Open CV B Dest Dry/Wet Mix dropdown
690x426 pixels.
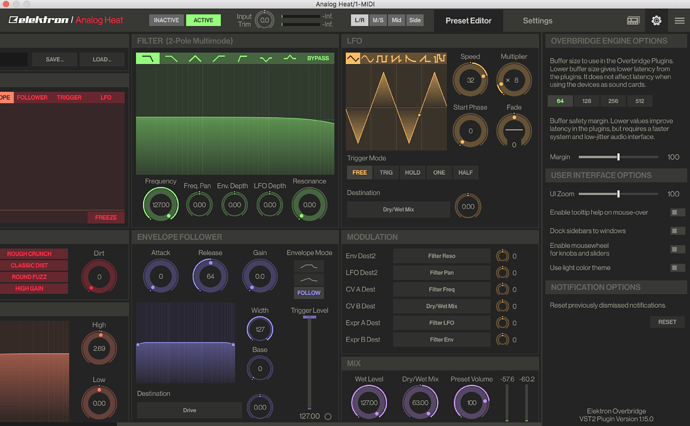pyautogui.click(x=441, y=306)
